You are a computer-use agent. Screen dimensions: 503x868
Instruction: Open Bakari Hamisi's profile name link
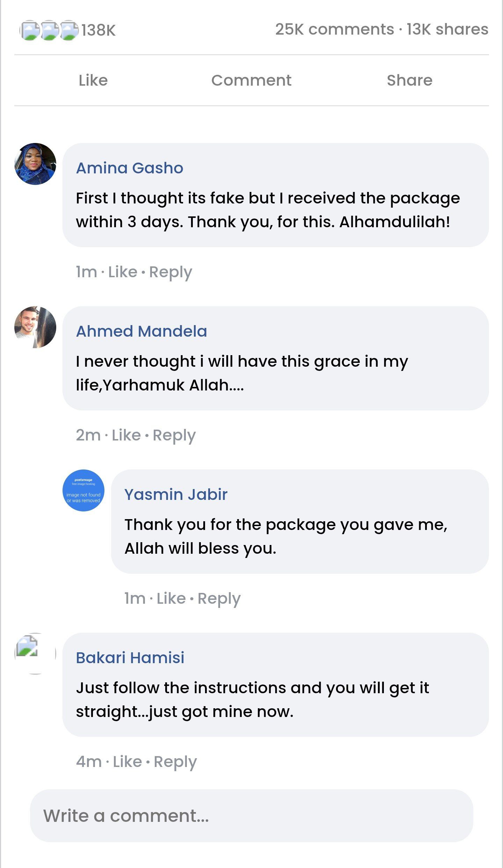tap(130, 658)
